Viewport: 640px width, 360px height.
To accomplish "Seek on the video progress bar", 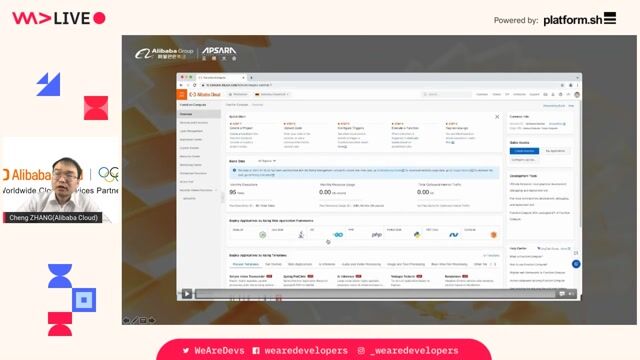I will pyautogui.click(x=375, y=293).
